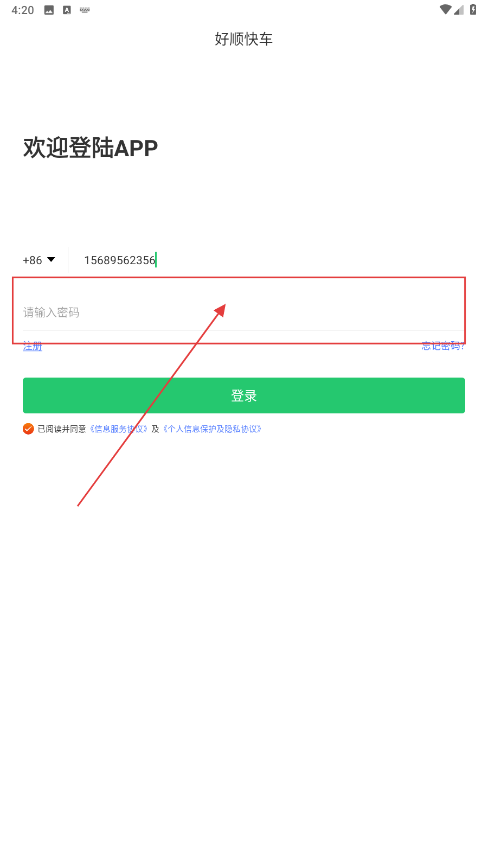Viewport: 488px width, 868px height.
Task: Tap the battery charging icon
Action: coord(473,9)
